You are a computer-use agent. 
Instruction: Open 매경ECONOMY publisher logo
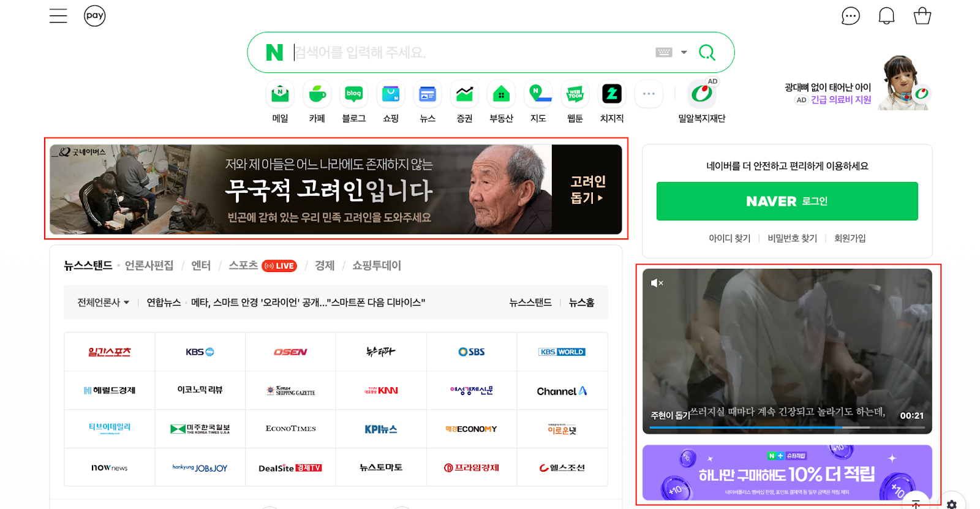[472, 429]
